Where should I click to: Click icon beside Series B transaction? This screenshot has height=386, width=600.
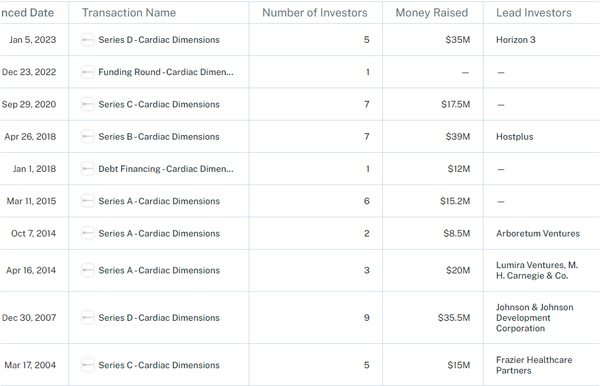pos(88,137)
